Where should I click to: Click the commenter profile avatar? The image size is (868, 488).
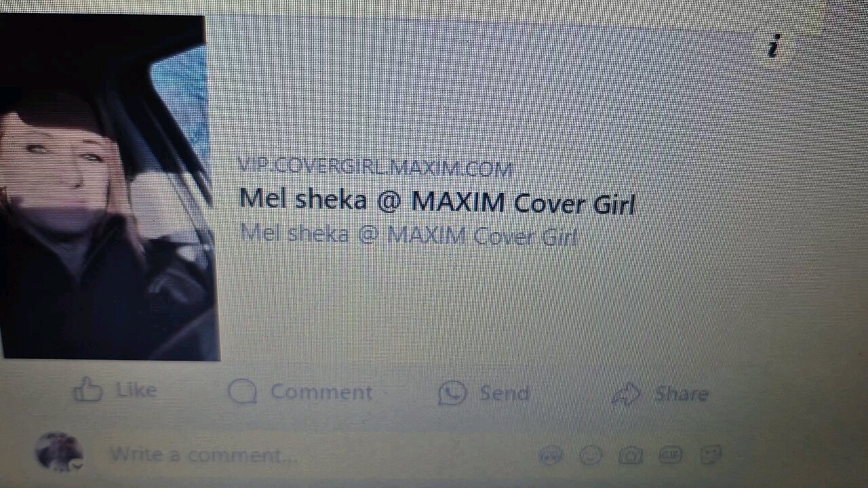point(58,451)
